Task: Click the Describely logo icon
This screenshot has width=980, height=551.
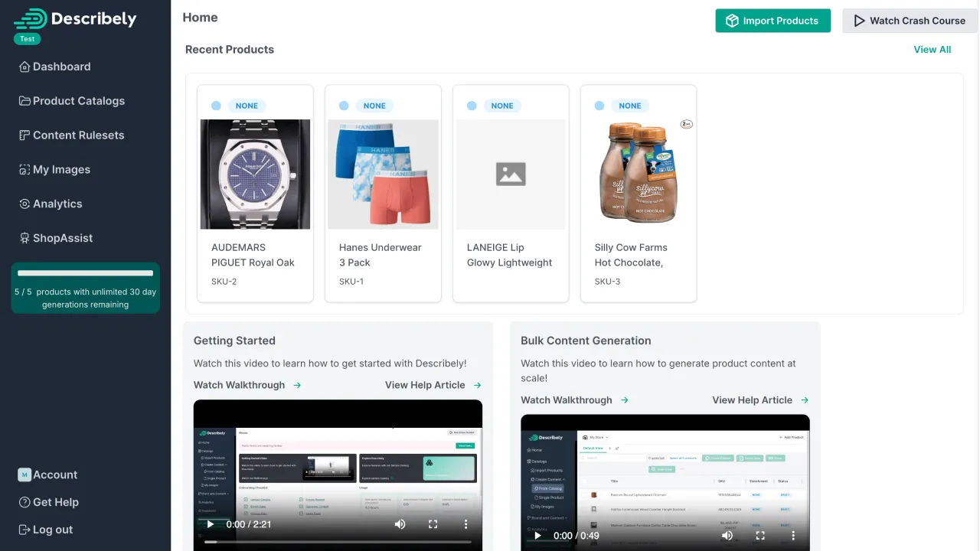Action: pyautogui.click(x=31, y=19)
